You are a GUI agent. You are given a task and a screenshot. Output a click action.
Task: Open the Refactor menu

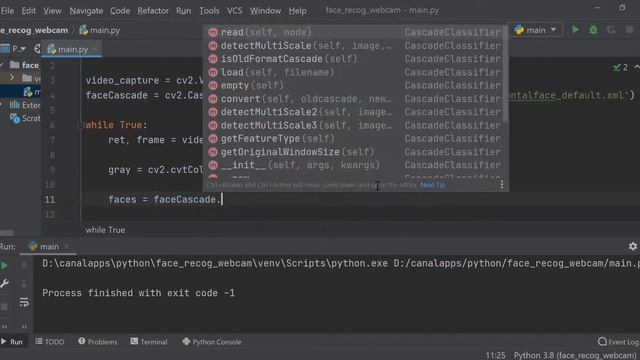pos(153,11)
